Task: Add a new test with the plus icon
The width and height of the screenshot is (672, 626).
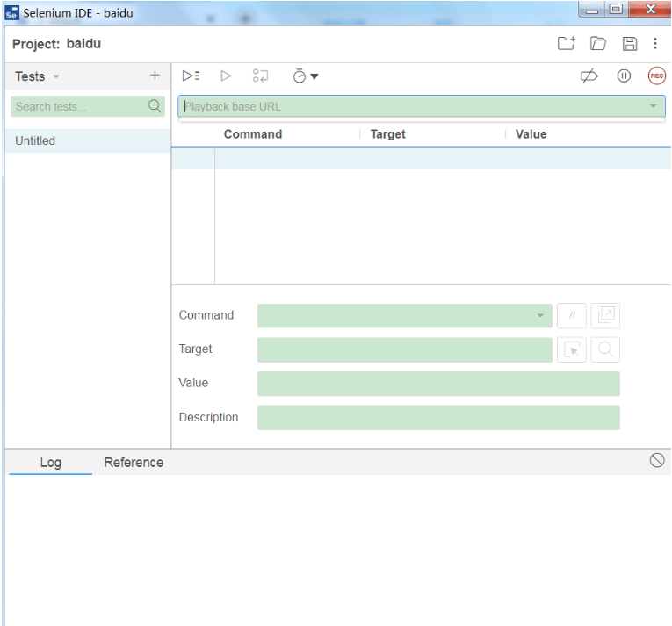Action: pyautogui.click(x=155, y=76)
